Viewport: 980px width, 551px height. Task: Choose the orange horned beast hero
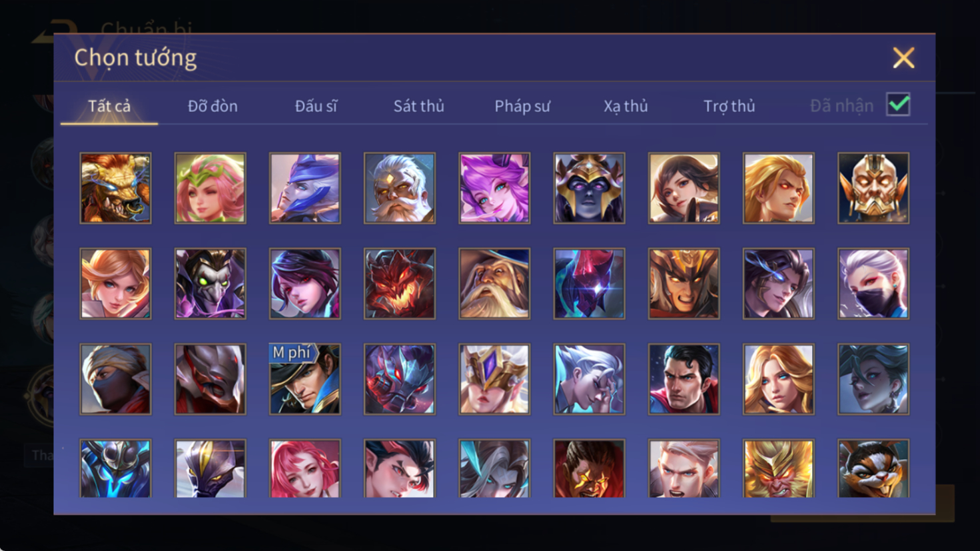115,188
